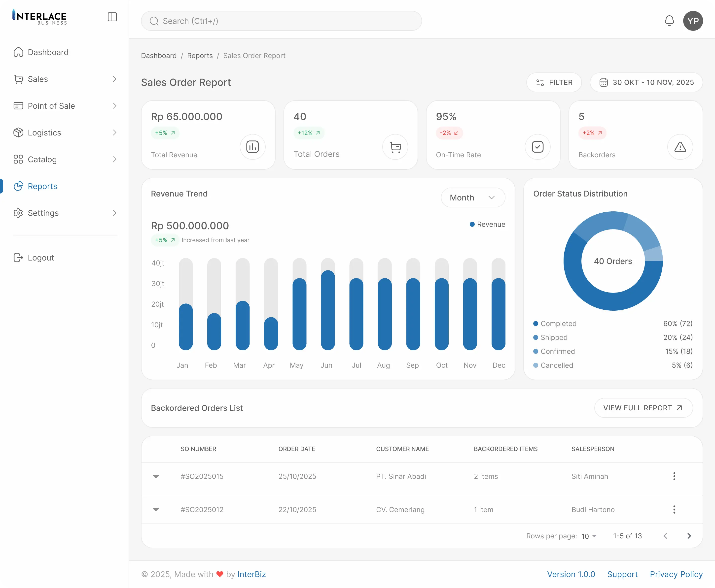Focus the Search (Ctrl+/) field
The image size is (715, 588).
pos(281,21)
